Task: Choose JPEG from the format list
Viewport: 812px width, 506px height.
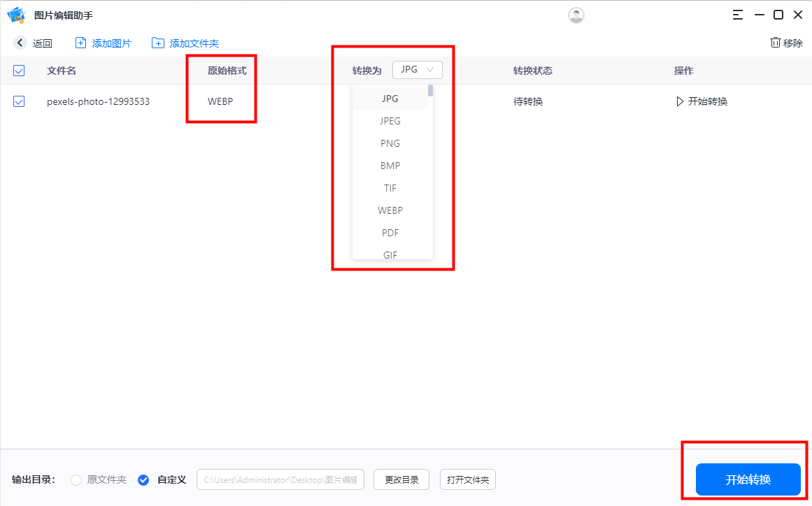Action: click(x=390, y=121)
